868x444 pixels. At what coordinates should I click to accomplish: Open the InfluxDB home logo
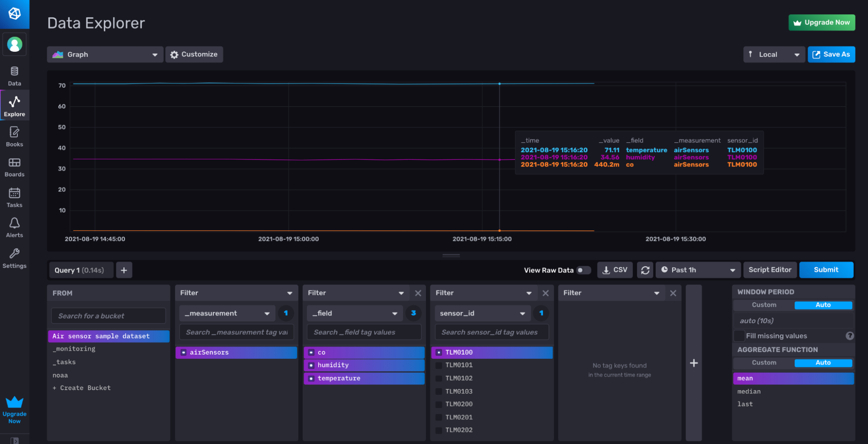pos(14,14)
